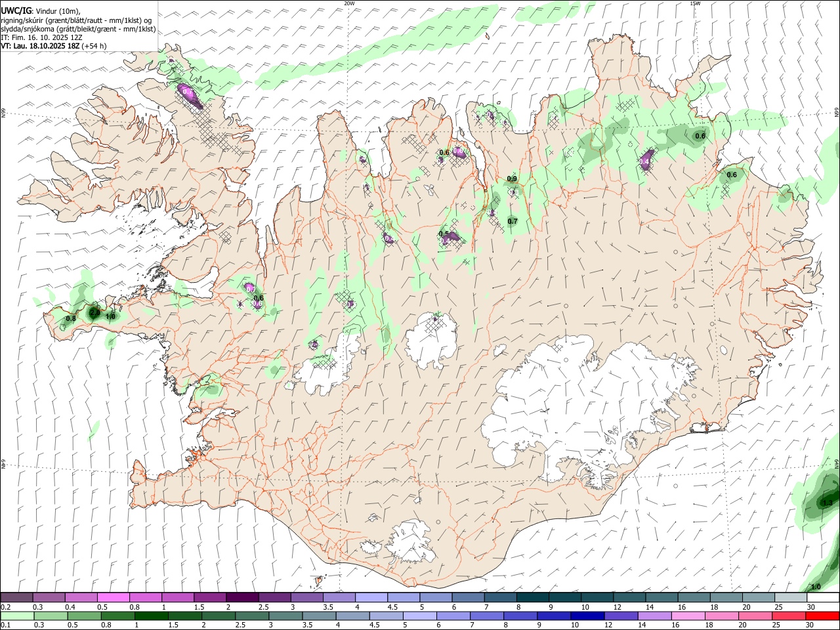Select the pale green lower-scale swatch at 0.1
840x630 pixels.
(16, 616)
